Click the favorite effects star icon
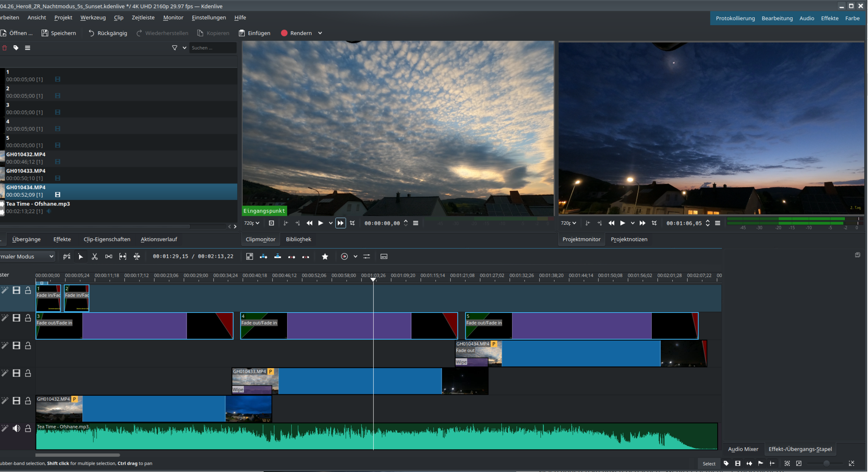 point(325,257)
